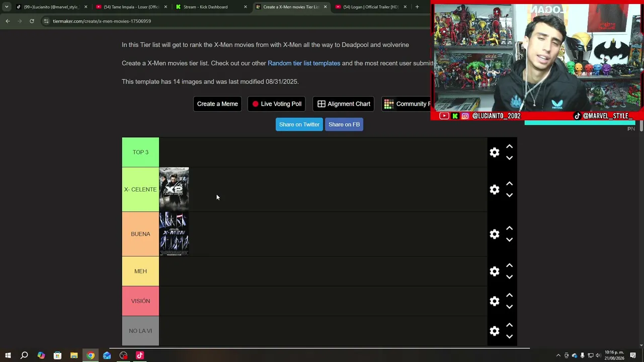Open Microsoft Store from taskbar
The width and height of the screenshot is (644, 362).
click(x=57, y=355)
